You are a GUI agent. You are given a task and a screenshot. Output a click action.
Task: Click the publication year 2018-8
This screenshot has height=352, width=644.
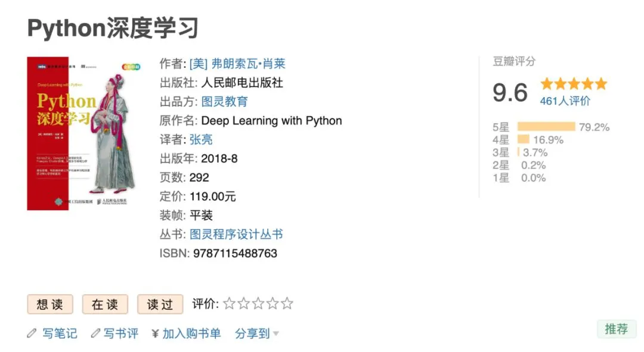click(219, 158)
